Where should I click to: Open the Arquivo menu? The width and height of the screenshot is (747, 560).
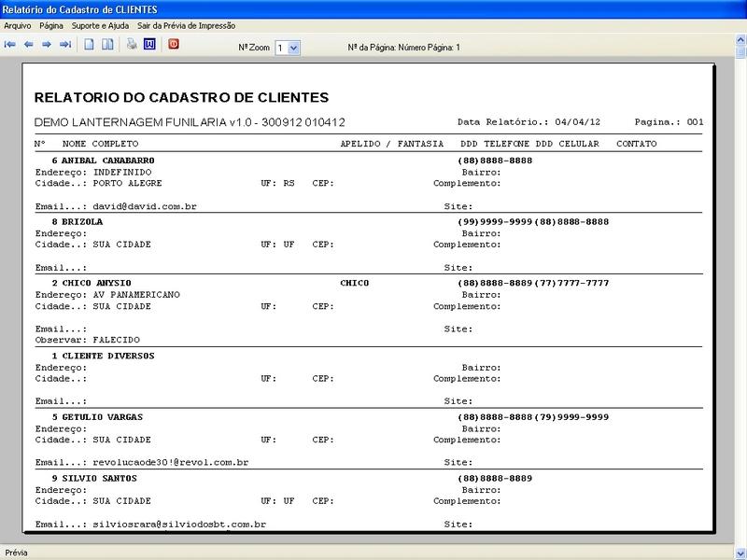click(17, 26)
